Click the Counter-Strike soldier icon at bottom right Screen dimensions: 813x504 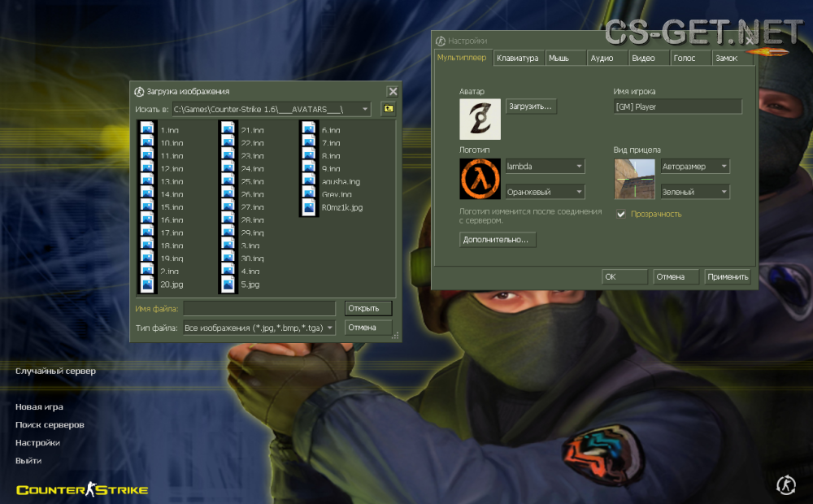tap(786, 484)
